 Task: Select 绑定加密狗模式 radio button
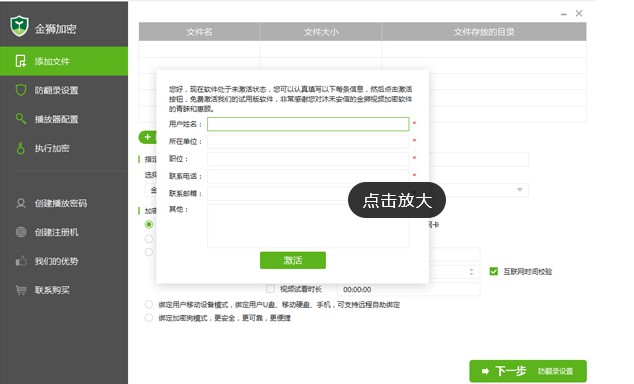tap(149, 317)
